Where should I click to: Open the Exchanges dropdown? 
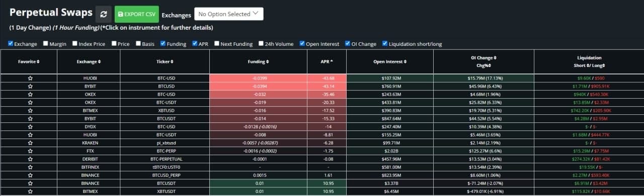[228, 14]
